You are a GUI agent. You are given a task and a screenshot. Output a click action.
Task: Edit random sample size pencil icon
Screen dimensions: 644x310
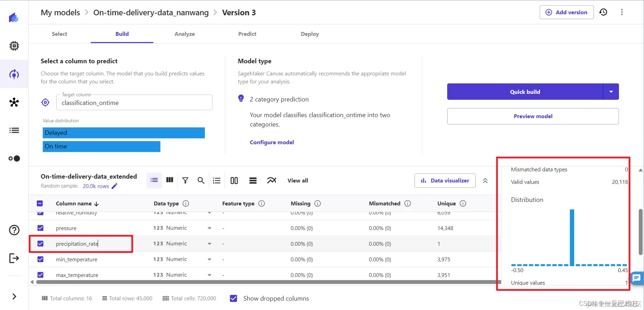[x=114, y=186]
